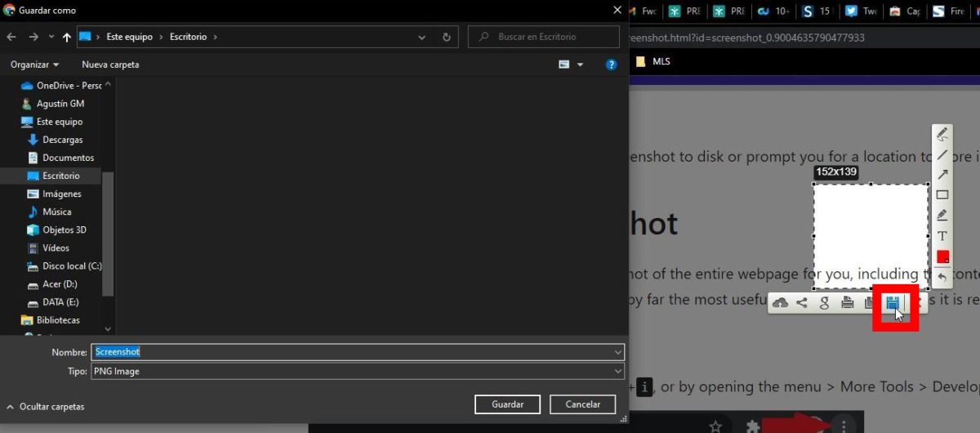Choose the rectangle shape tool
Screen dimensions: 980x433
point(942,194)
